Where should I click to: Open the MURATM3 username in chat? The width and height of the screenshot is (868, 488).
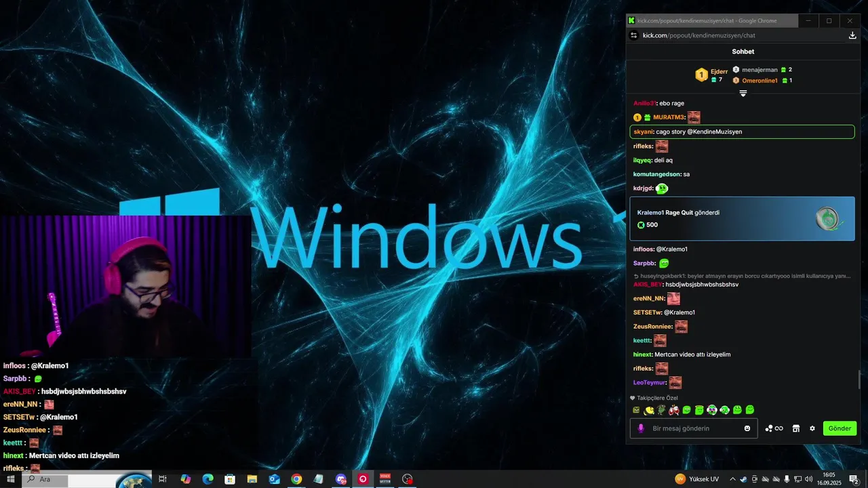coord(669,117)
